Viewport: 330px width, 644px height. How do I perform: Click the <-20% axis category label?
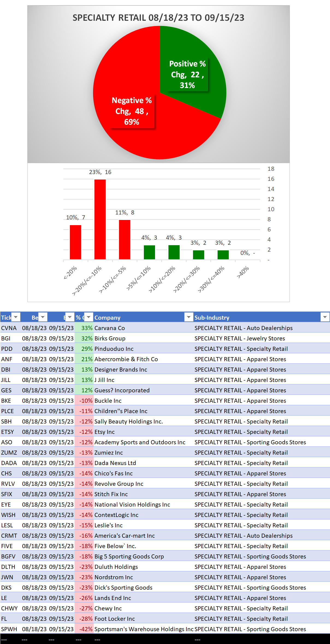tap(70, 272)
